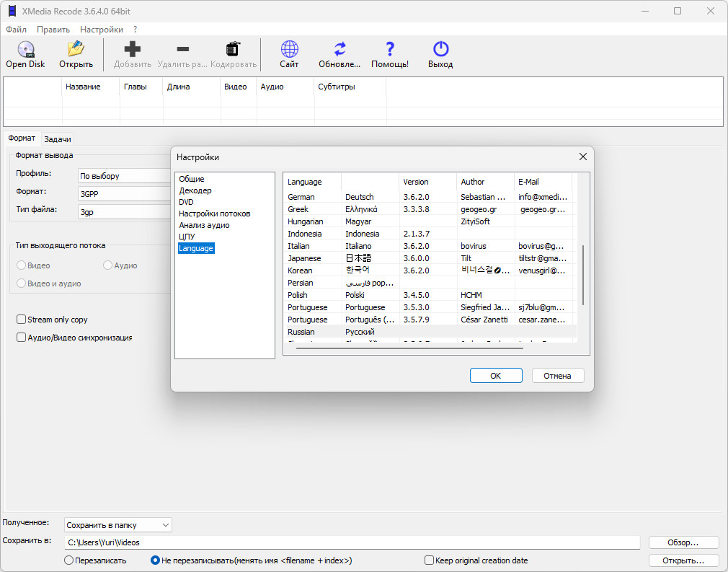The image size is (728, 572).
Task: Click the Language column header
Action: point(313,182)
